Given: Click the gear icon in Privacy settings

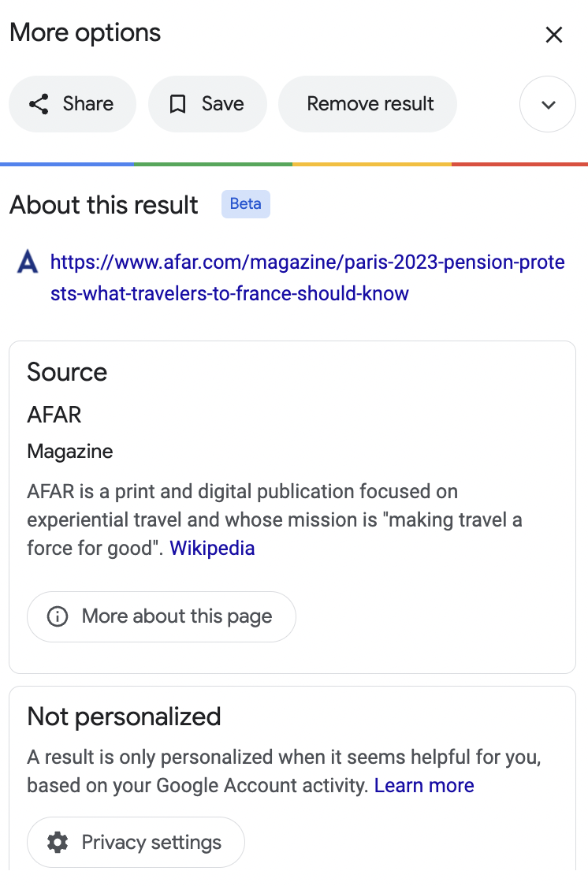Looking at the screenshot, I should coord(58,842).
